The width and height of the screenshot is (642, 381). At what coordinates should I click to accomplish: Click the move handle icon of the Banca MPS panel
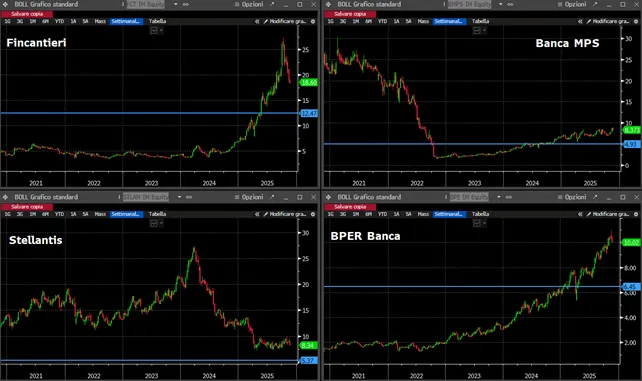tap(328, 4)
